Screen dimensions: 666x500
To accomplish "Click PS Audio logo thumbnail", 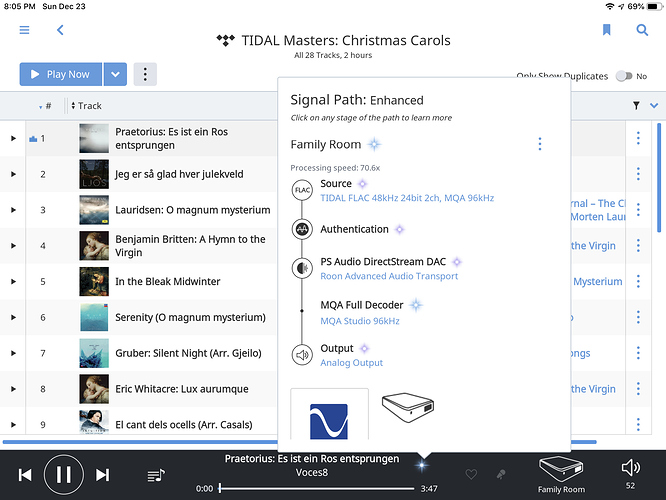I will click(330, 414).
